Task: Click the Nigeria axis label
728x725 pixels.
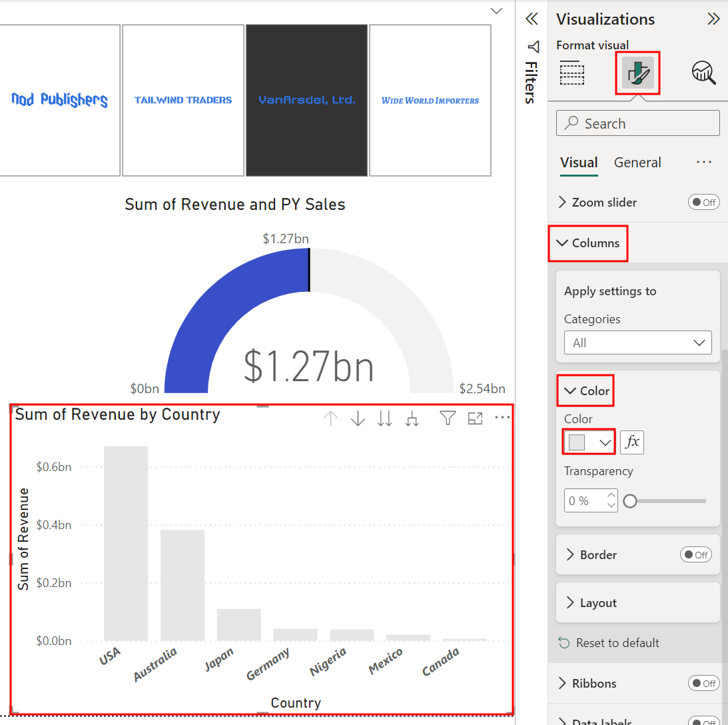Action: tap(328, 662)
